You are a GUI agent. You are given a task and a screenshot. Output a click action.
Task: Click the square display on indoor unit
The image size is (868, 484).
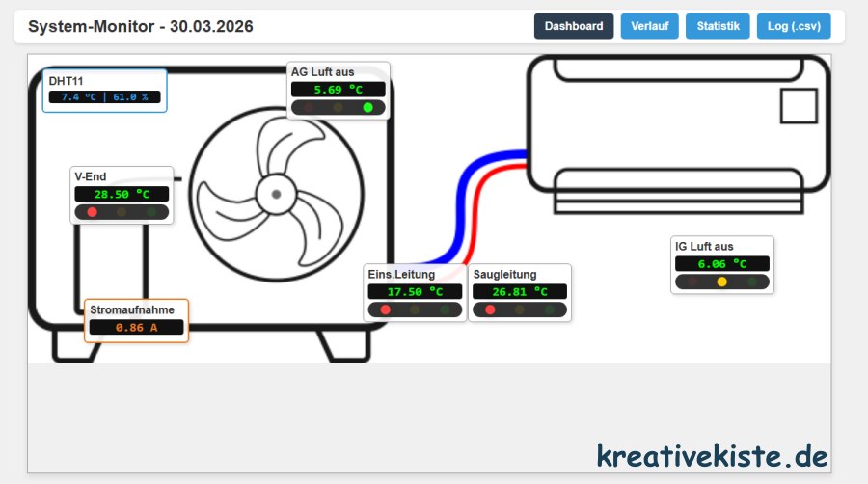799,104
